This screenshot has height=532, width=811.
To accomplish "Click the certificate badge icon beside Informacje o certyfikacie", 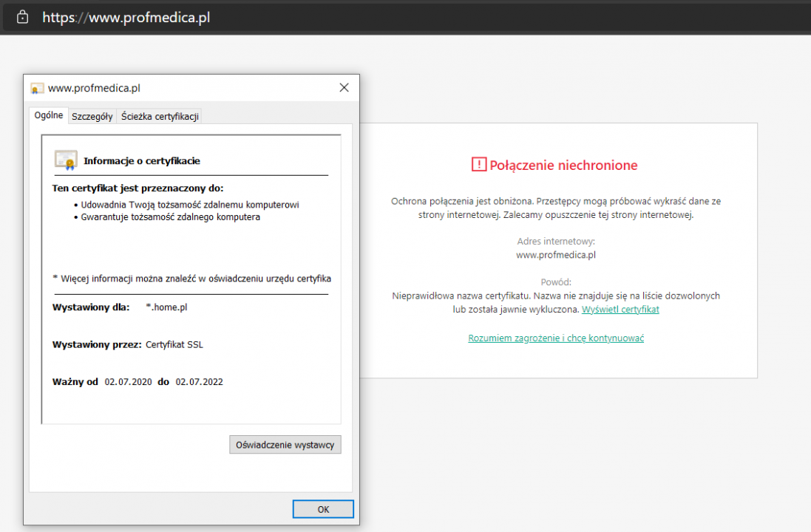I will tap(66, 160).
